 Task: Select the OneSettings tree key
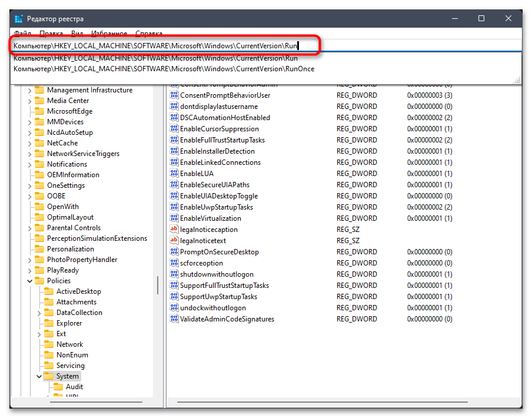tap(66, 185)
